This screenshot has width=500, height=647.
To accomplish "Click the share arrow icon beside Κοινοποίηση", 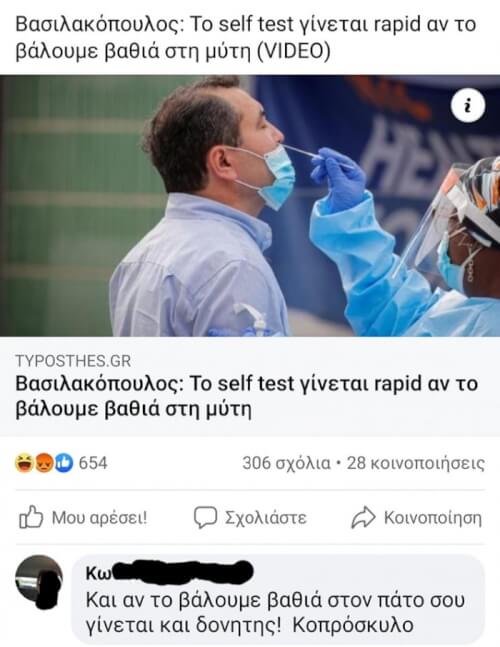I will [x=363, y=517].
